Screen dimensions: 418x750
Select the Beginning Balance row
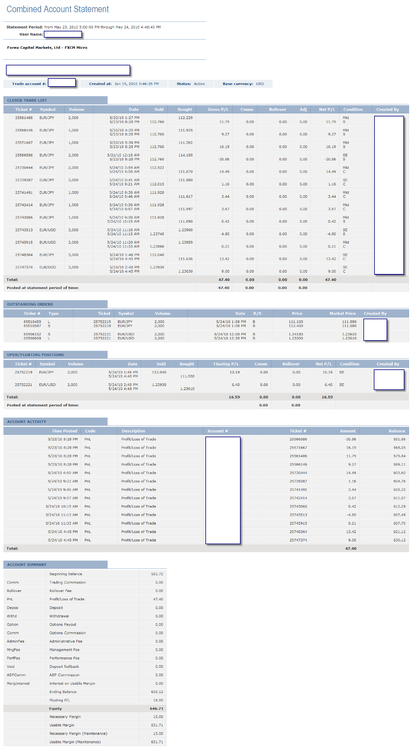click(x=85, y=574)
